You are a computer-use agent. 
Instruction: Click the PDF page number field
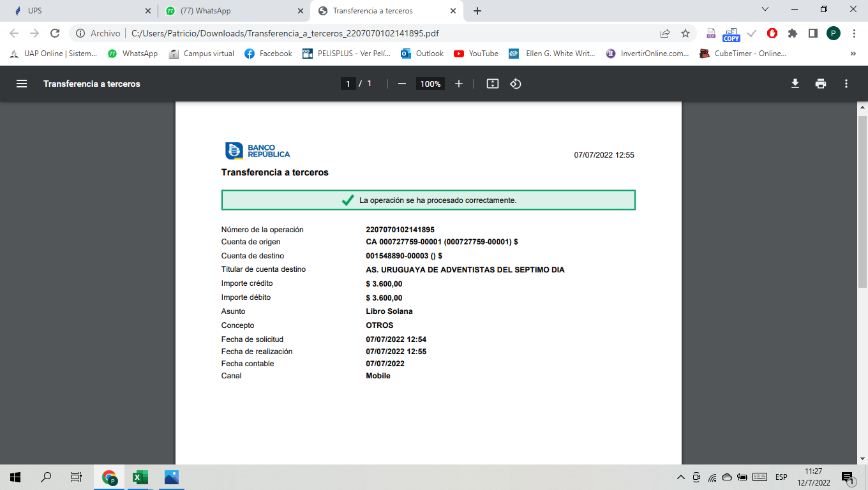point(348,84)
